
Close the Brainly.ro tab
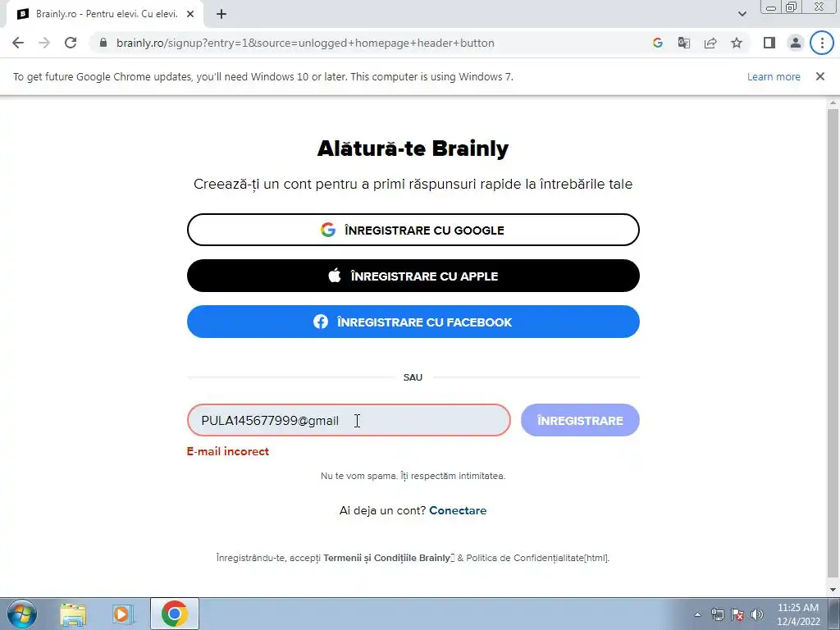pos(190,15)
